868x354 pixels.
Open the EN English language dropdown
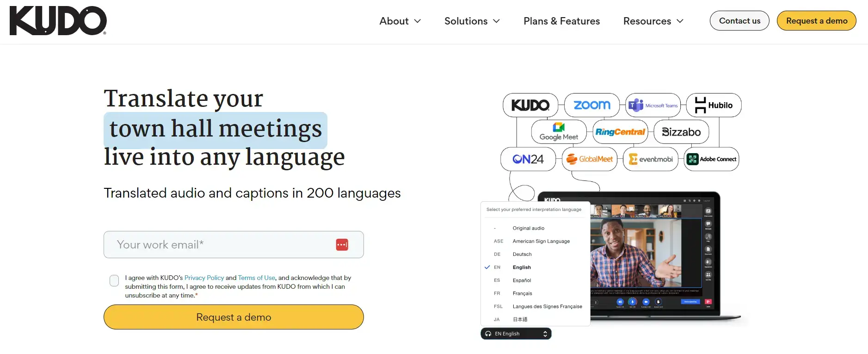coord(516,334)
